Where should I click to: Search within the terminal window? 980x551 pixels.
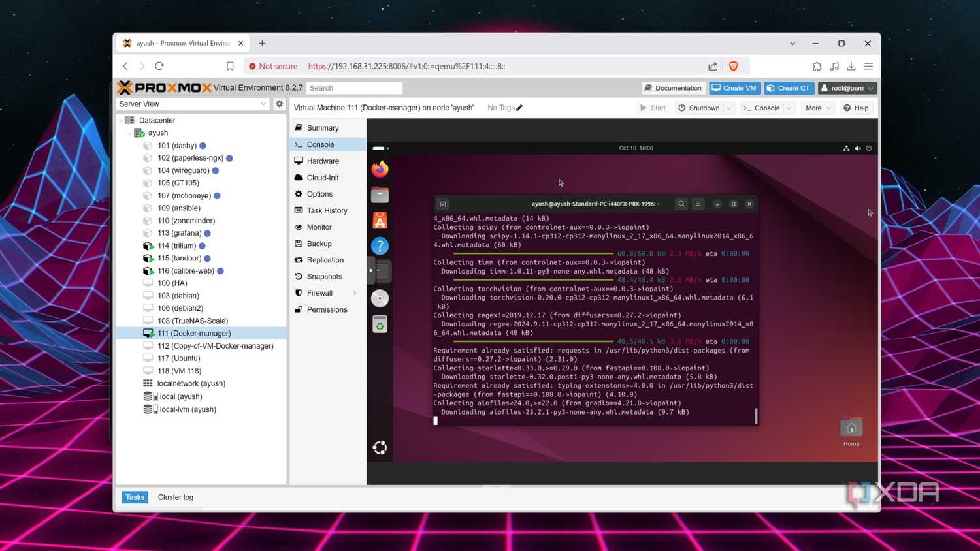[x=681, y=204]
